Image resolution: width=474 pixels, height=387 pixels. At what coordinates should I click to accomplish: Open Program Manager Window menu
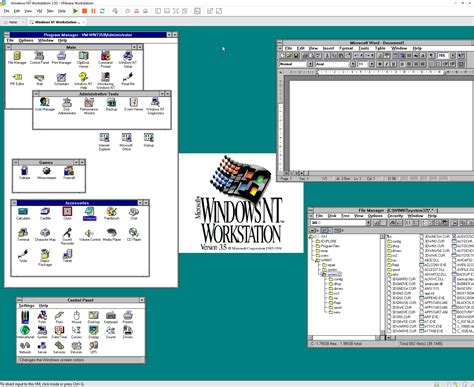tap(46, 40)
